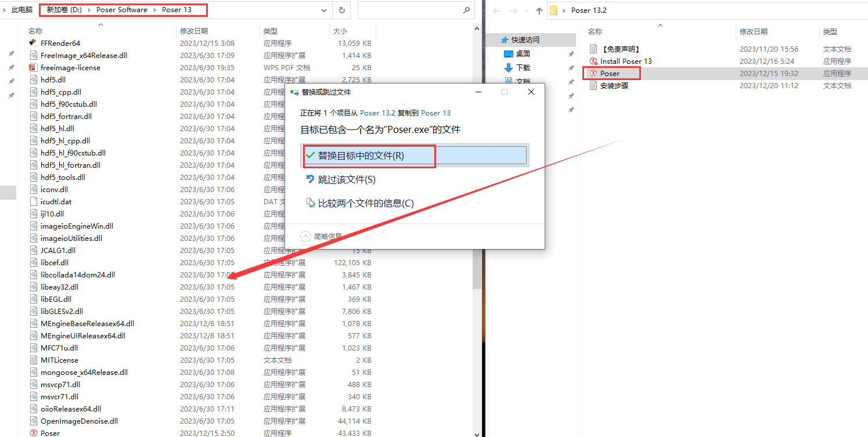Viewport: 868px width, 437px height.
Task: Select Poser application icon in left window
Action: (x=33, y=433)
